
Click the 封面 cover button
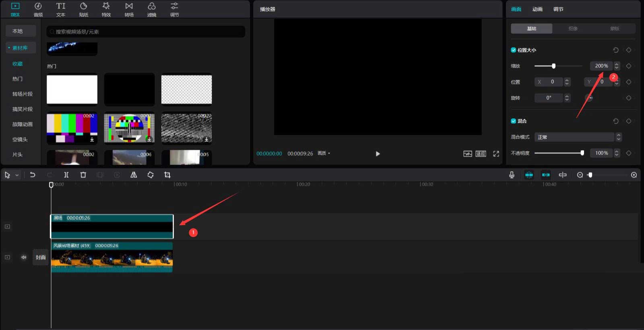point(41,257)
